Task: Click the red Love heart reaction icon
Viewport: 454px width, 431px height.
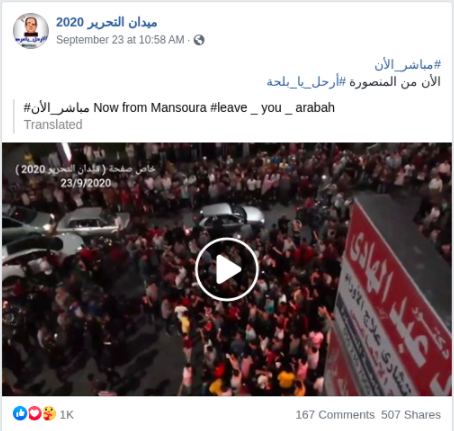Action: 34,414
